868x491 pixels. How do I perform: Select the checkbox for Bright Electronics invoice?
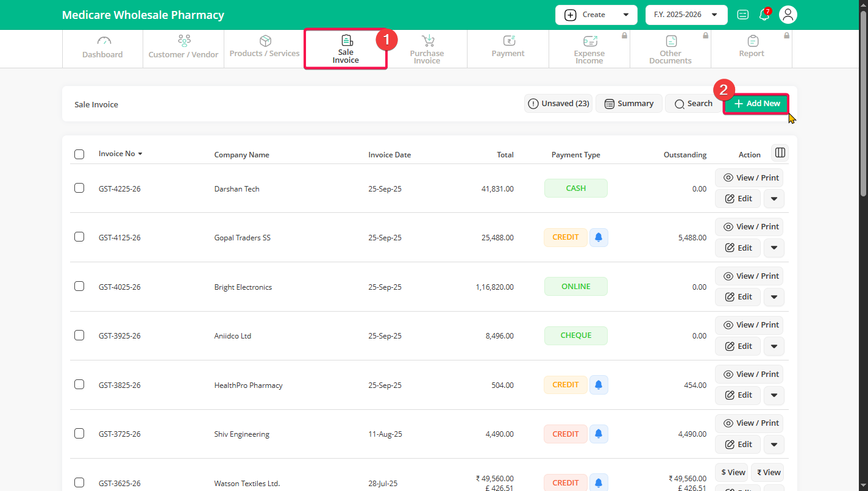(79, 286)
